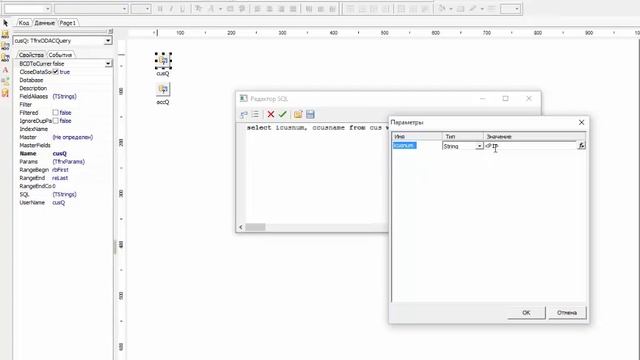Select the RangeEnd reLast property row
The height and width of the screenshot is (360, 640).
pos(63,178)
